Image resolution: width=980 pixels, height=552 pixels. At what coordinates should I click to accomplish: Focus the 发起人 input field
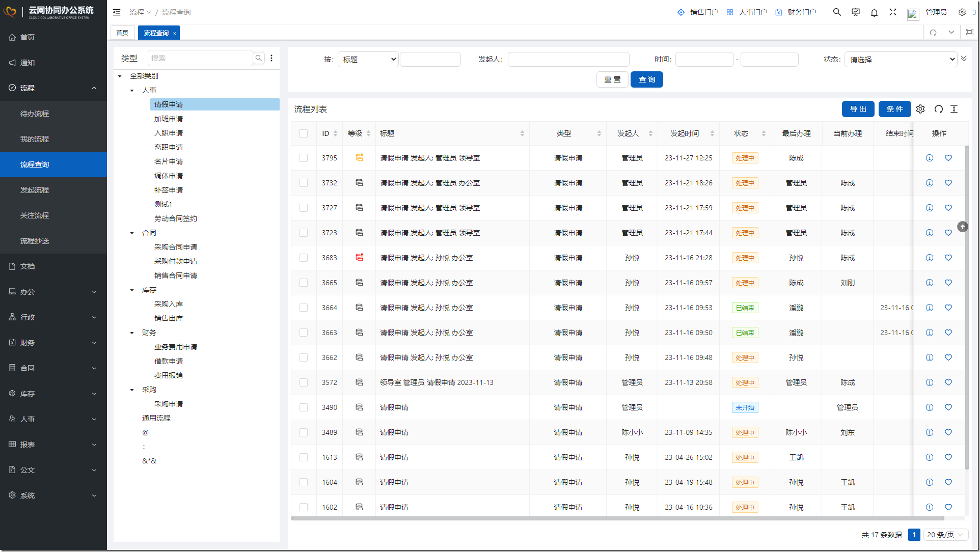pos(568,60)
